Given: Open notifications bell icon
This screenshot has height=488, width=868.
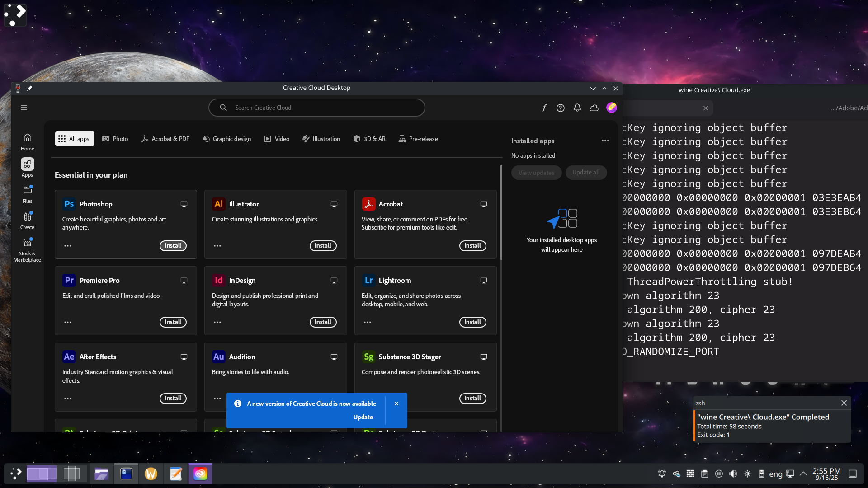Looking at the screenshot, I should pyautogui.click(x=577, y=108).
